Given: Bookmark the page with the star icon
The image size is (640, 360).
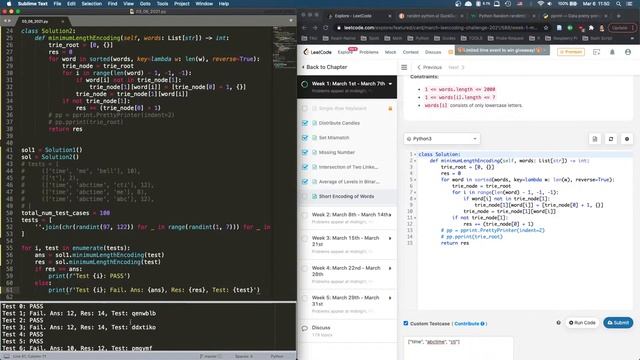Looking at the screenshot, I should (x=546, y=28).
